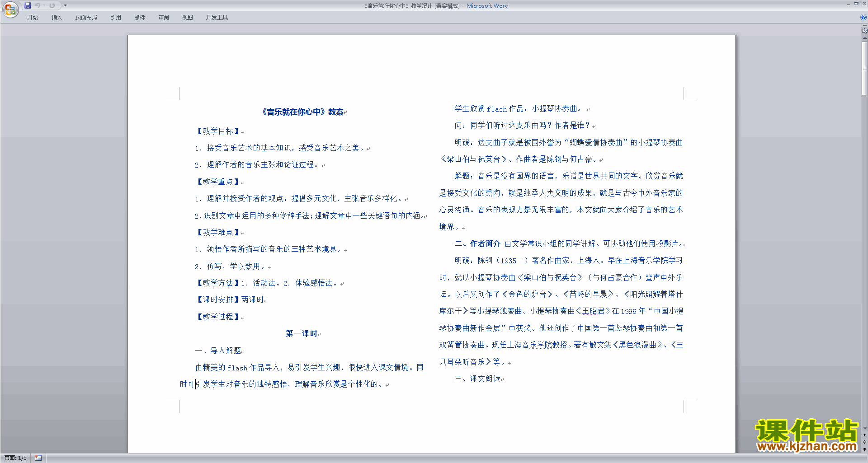Click the line 问：同学们听过这支乐曲吗
The height and width of the screenshot is (463, 868).
pos(523,126)
